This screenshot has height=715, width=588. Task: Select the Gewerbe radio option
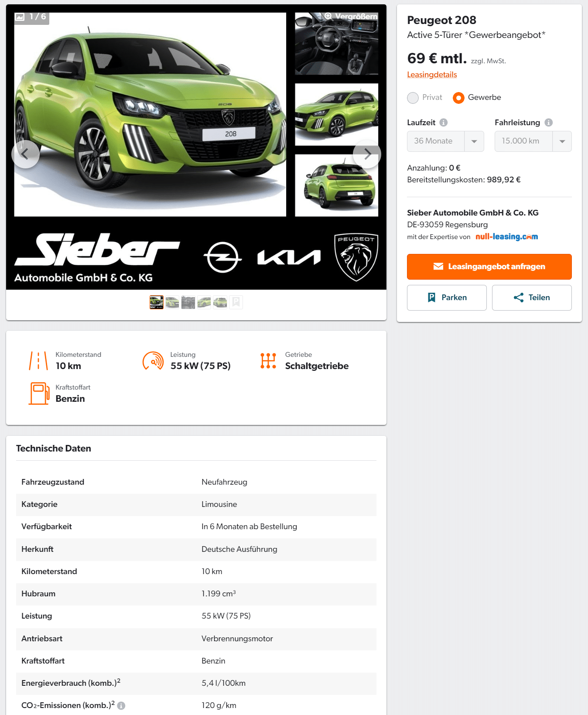coord(458,98)
